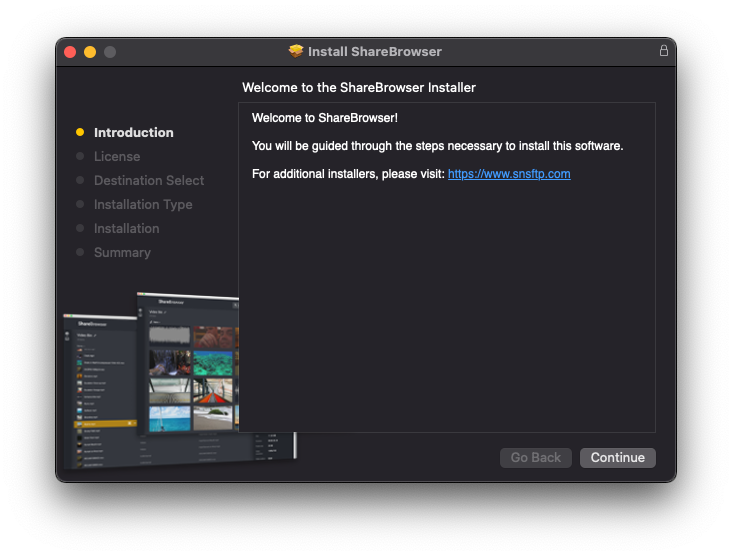Click the lock icon in title bar
Viewport: 732px width, 556px height.
(663, 50)
